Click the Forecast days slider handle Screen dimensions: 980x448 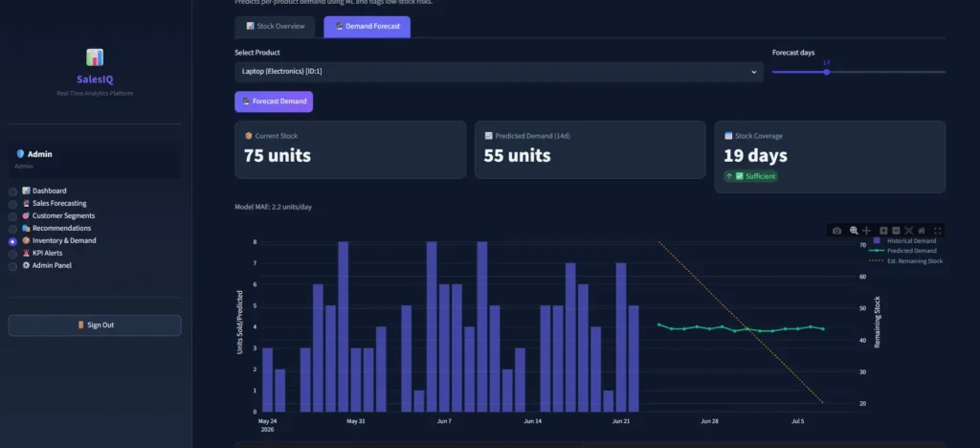(x=826, y=72)
